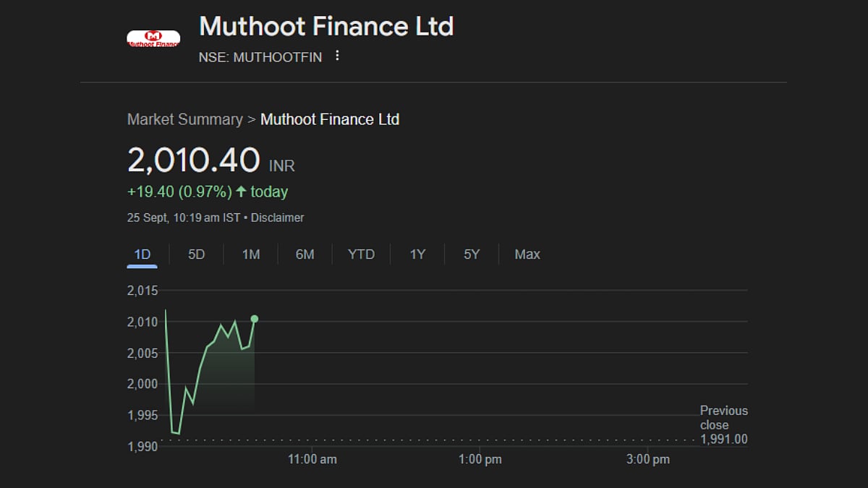Select the 1D chart range tab

tap(142, 254)
